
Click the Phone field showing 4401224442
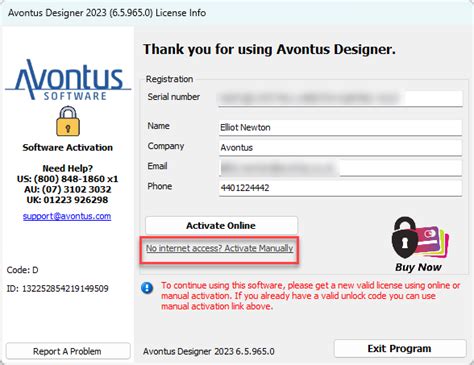340,188
